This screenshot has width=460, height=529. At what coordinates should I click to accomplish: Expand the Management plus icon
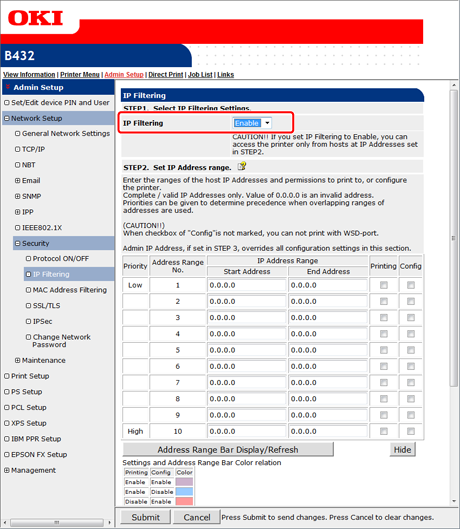click(x=6, y=470)
